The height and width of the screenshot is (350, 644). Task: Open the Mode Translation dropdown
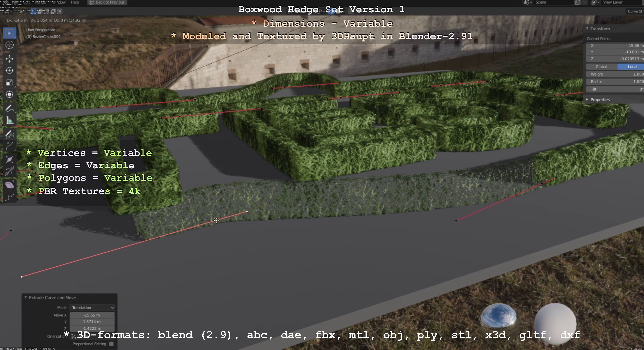pos(92,308)
